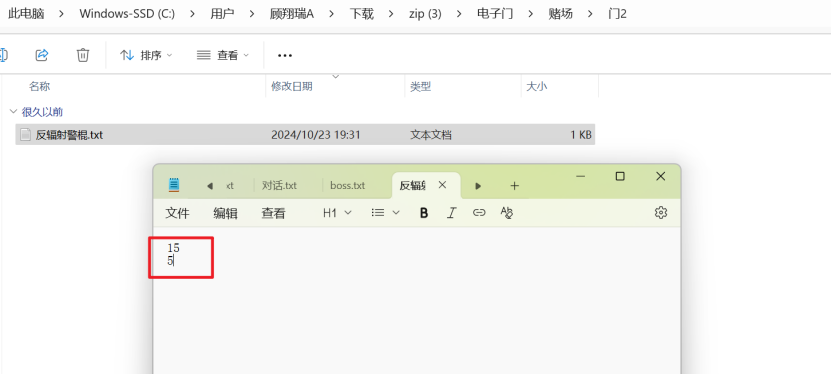
Task: Click the Delete trash icon in Explorer
Action: point(83,55)
